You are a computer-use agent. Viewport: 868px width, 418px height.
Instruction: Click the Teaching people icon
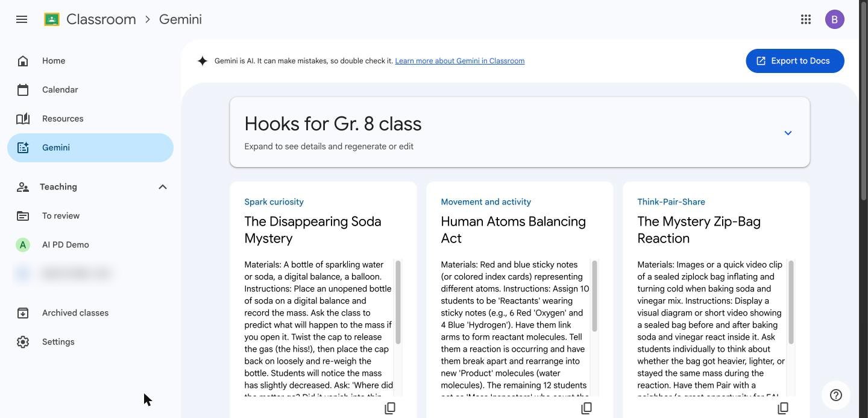pos(23,187)
